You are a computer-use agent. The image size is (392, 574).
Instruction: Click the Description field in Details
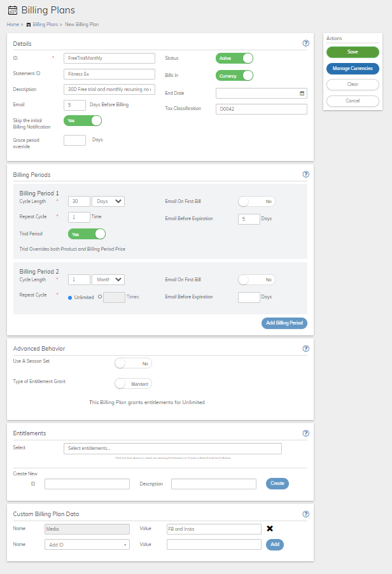(x=109, y=89)
